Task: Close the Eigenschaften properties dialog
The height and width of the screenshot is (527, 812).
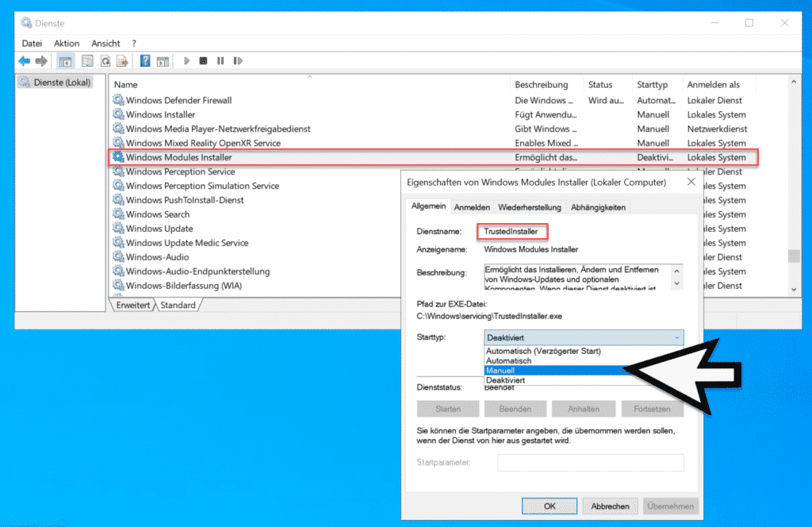Action: tap(691, 182)
